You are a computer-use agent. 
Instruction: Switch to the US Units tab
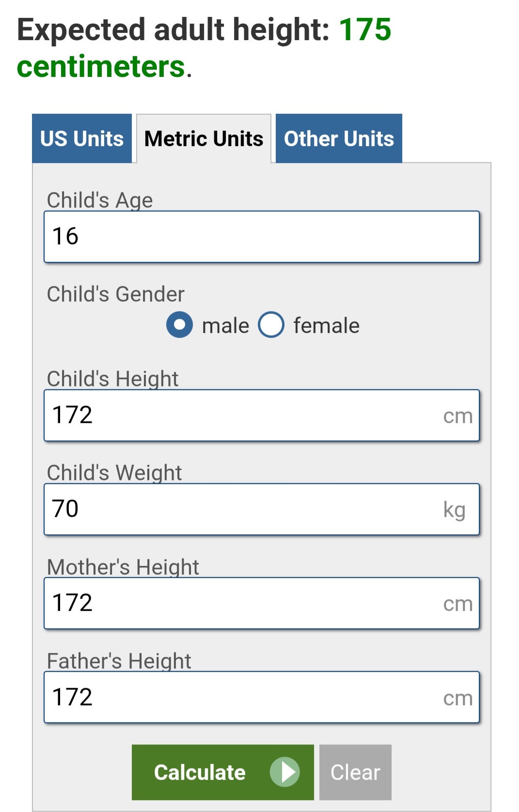click(x=82, y=139)
